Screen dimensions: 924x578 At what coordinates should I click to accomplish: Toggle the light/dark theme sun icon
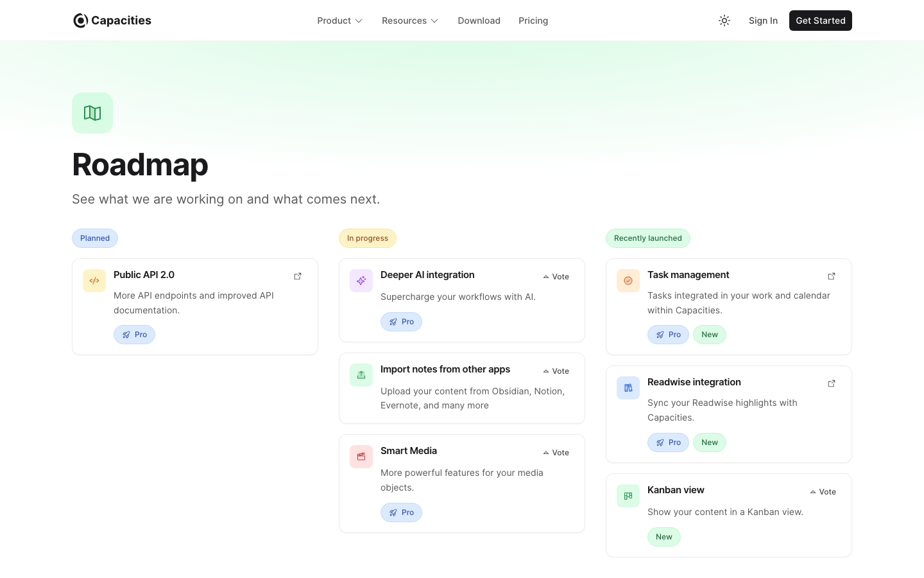(x=724, y=21)
